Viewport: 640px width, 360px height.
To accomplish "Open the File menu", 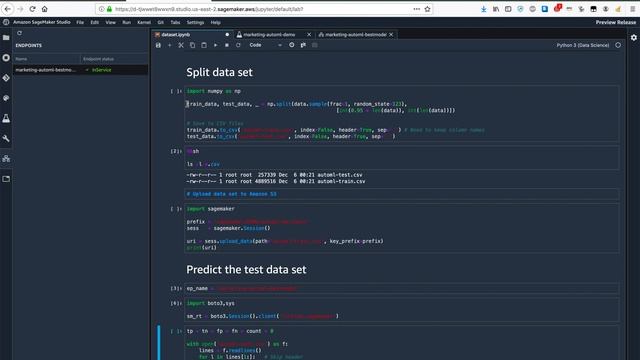I will [x=80, y=22].
